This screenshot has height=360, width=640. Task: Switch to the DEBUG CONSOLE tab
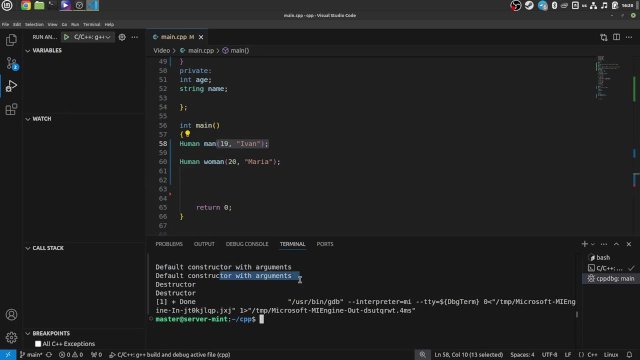tap(247, 244)
